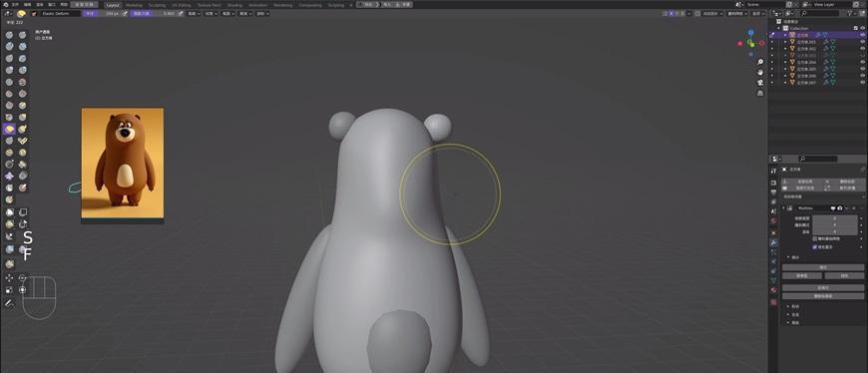Select the Annotate tool
This screenshot has width=868, height=373.
pos(9,303)
